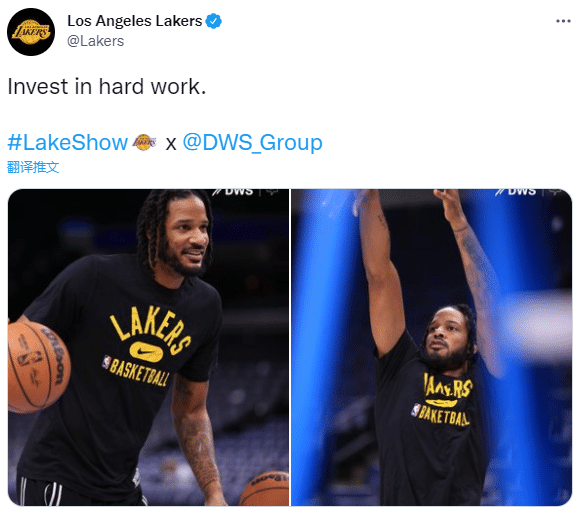Click the NBA logo on right photo shirt
This screenshot has height=513, width=575.
tap(416, 410)
